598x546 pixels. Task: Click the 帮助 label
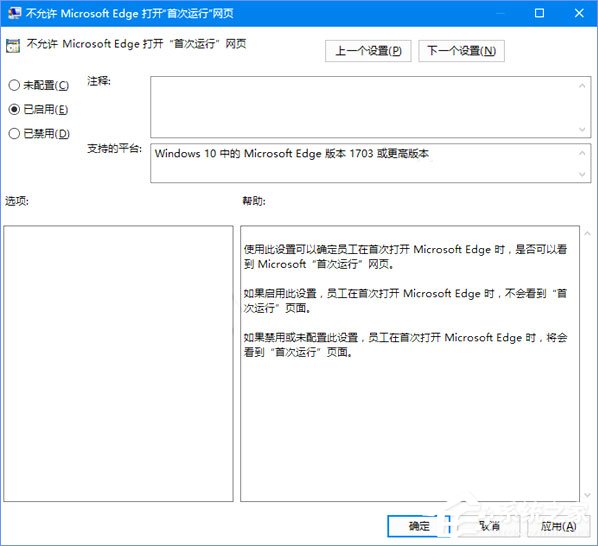(254, 201)
